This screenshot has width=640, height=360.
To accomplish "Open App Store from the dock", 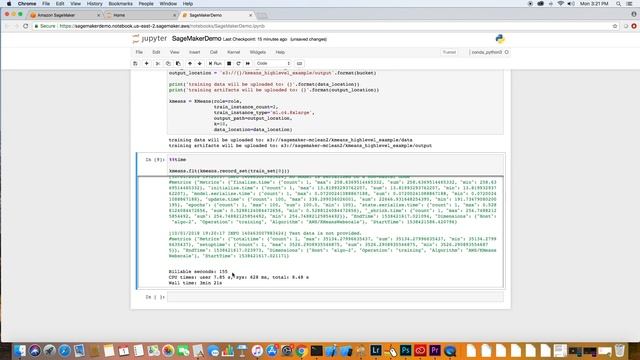I will [272, 351].
